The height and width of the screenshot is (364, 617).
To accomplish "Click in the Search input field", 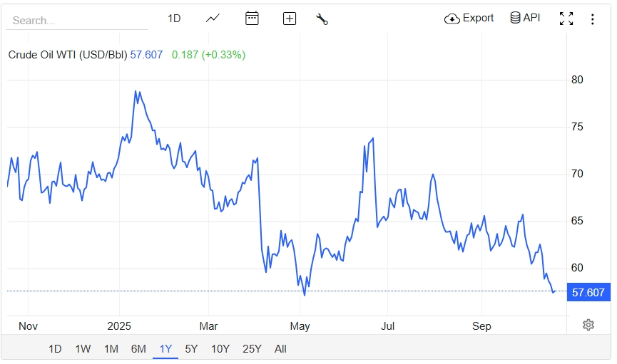I will click(x=77, y=21).
